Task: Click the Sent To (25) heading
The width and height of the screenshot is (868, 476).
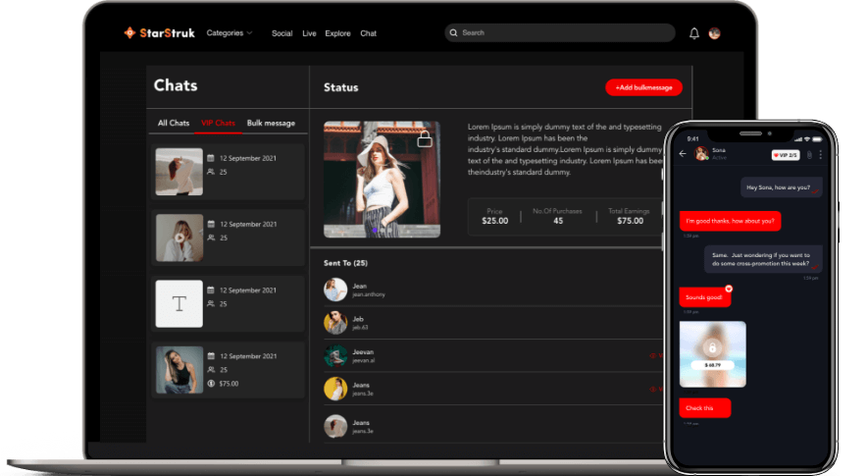Action: pos(345,263)
